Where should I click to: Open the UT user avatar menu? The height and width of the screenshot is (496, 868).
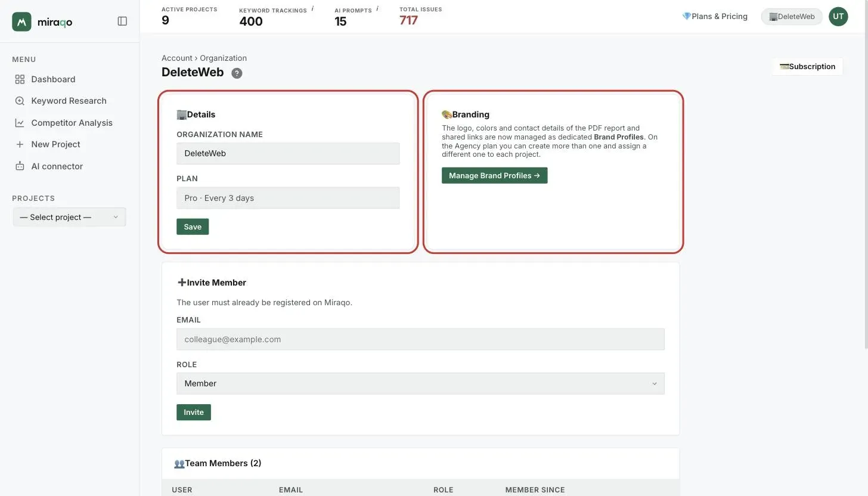click(x=838, y=17)
